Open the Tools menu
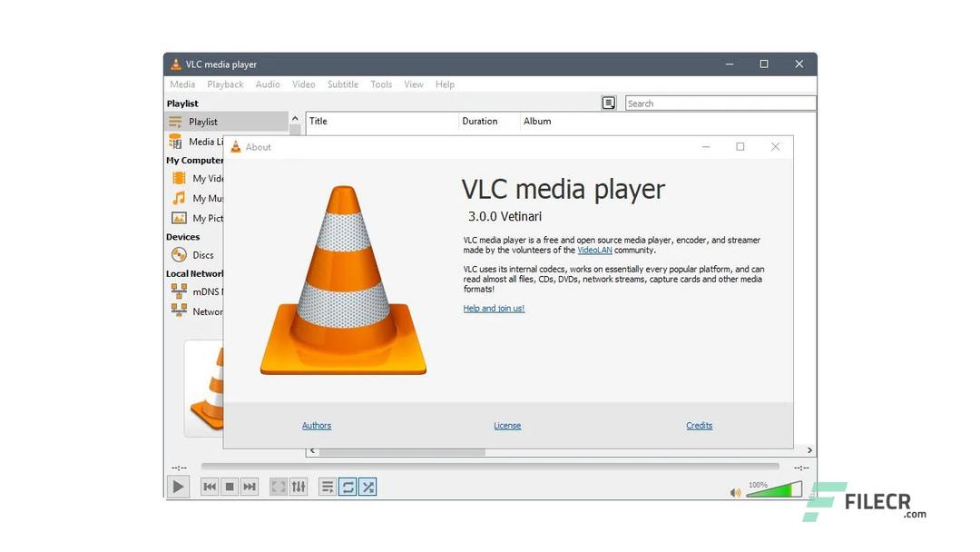980x552 pixels. point(380,84)
